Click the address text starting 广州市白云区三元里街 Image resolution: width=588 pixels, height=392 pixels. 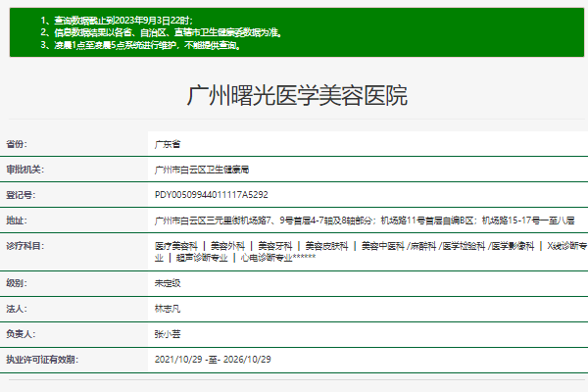[x=364, y=220]
